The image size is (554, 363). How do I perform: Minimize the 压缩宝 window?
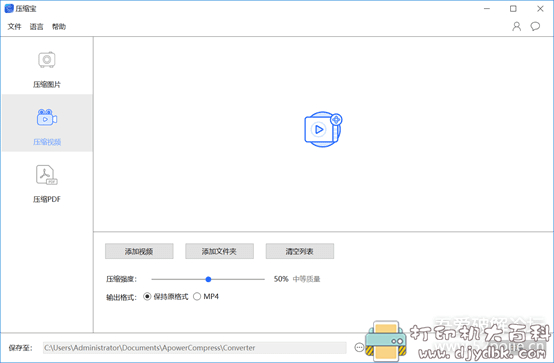[487, 8]
